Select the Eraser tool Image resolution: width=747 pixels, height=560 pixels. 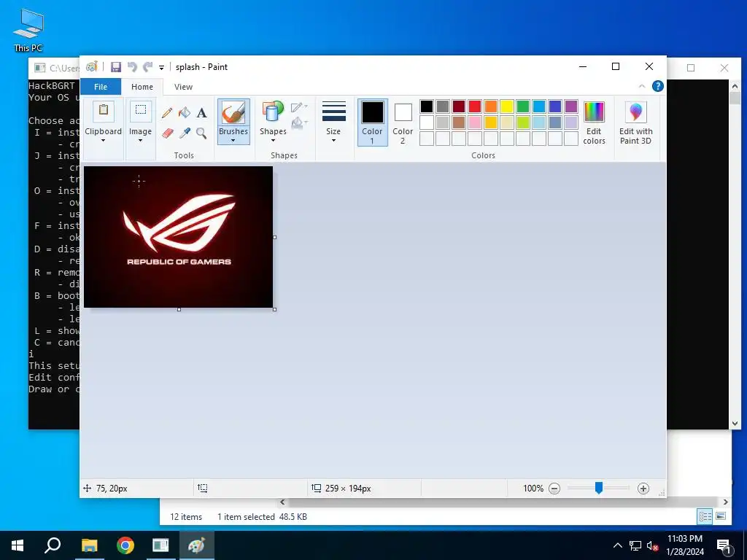click(x=167, y=133)
